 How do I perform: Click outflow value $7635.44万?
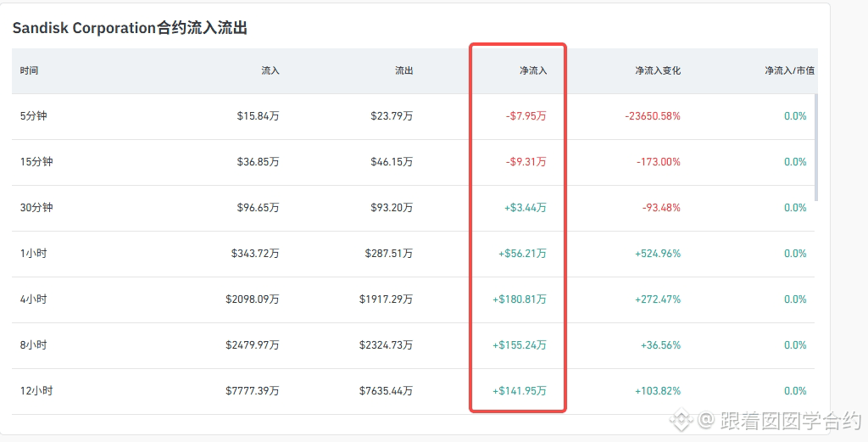386,391
